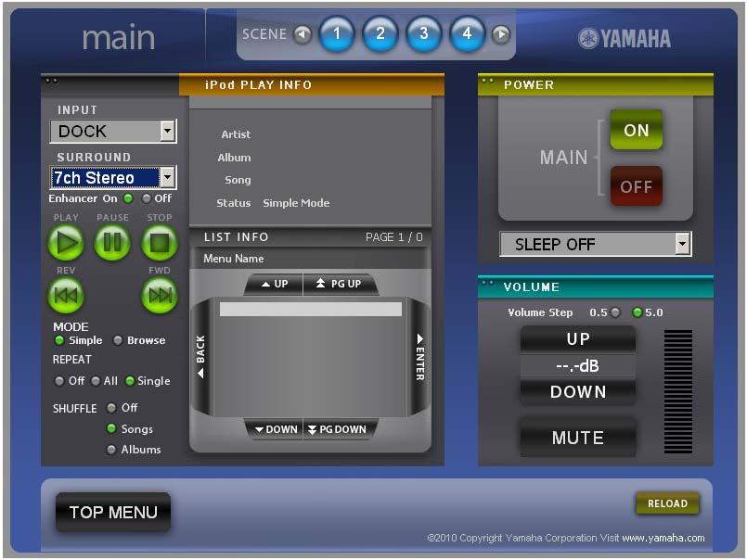
Task: Page down in the list with PG DOWN
Action: [x=340, y=429]
